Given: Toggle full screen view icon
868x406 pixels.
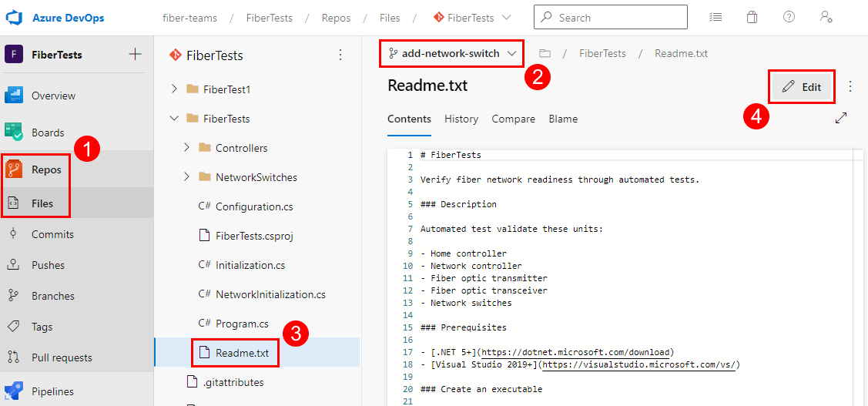Looking at the screenshot, I should (x=841, y=118).
